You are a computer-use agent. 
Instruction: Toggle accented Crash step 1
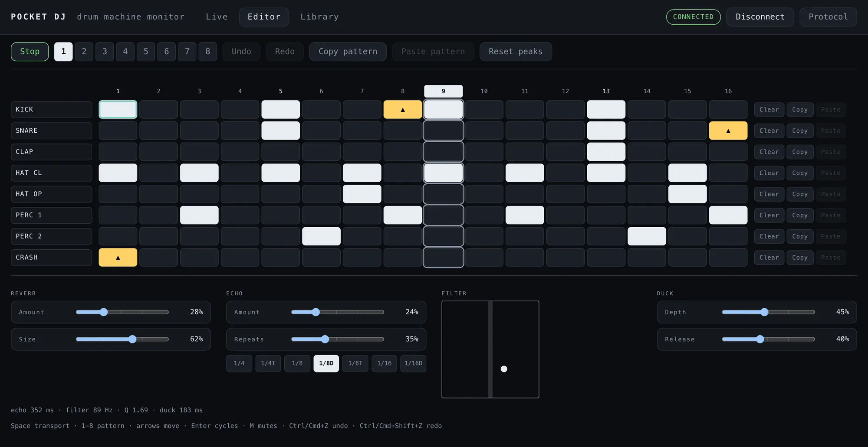[118, 258]
